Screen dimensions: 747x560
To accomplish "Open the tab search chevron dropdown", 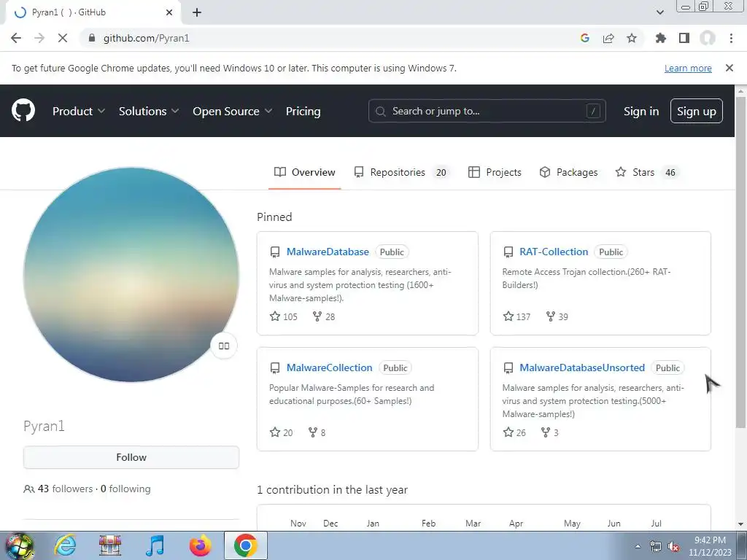I will point(659,12).
